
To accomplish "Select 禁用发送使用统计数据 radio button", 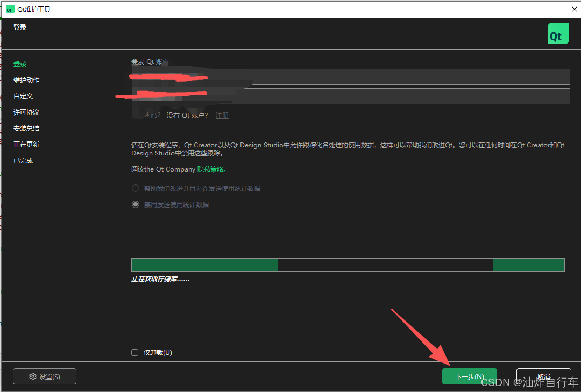I will tap(136, 204).
